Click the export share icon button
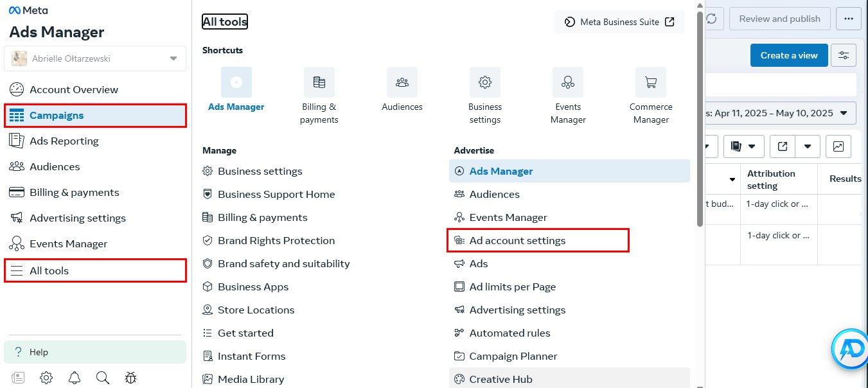Viewport: 868px width, 388px height. click(783, 146)
